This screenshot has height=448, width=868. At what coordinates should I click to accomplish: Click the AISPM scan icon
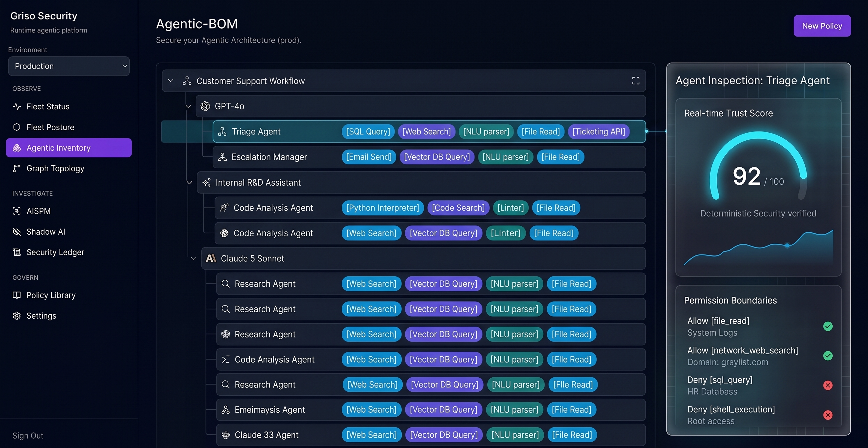16,211
